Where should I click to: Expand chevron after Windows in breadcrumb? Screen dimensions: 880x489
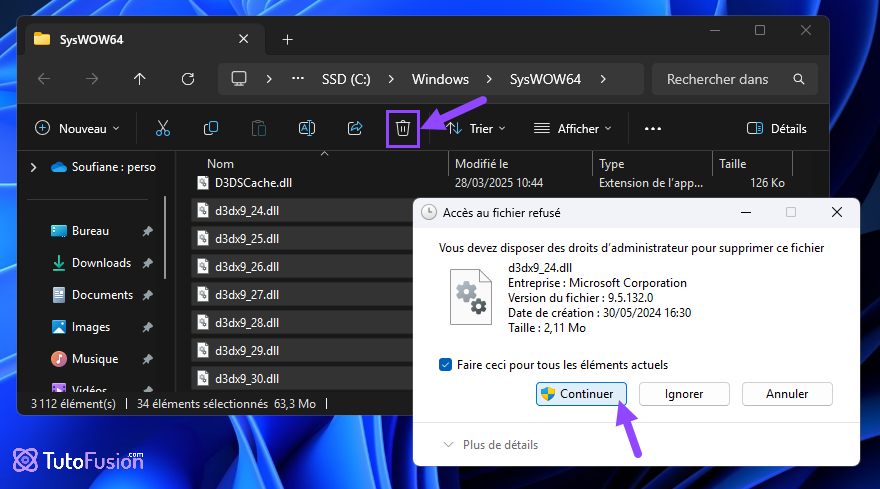(x=489, y=79)
